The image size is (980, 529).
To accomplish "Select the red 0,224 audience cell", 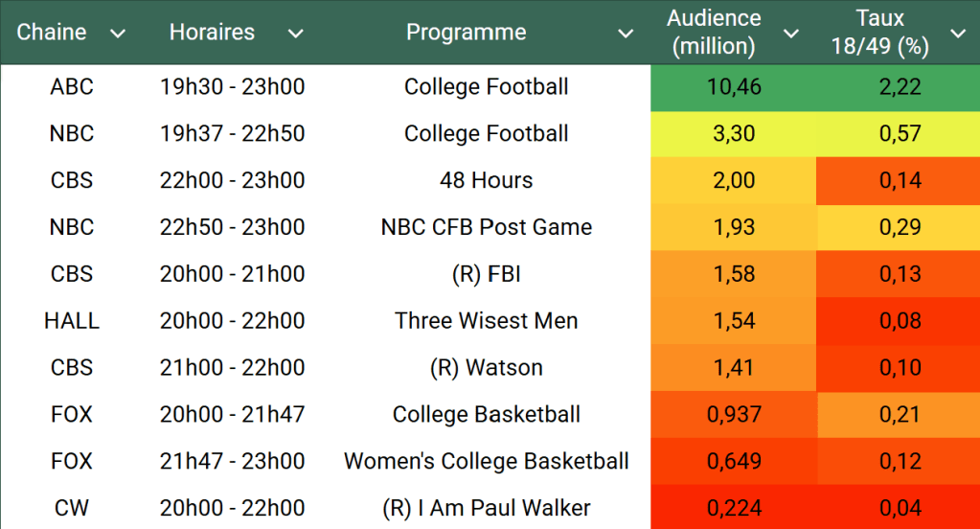I will point(734,509).
